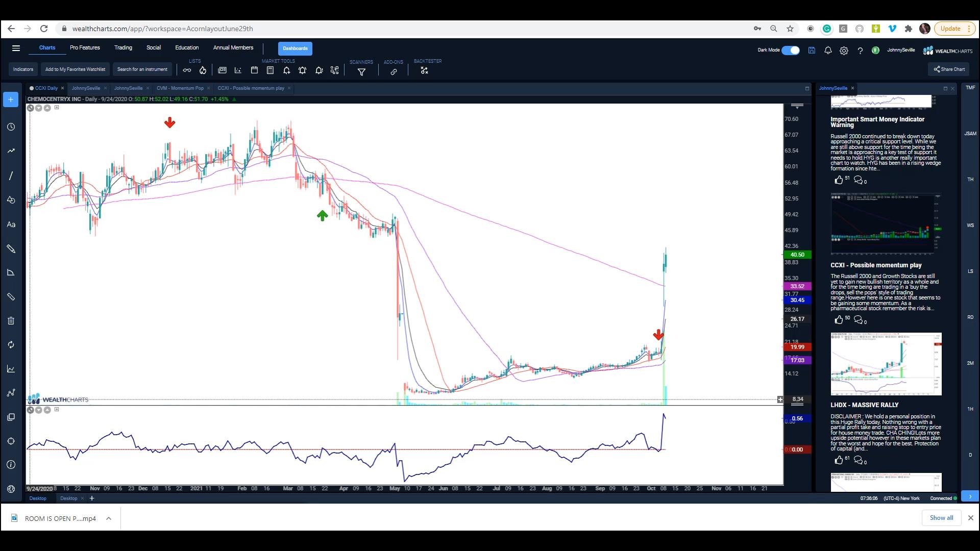The image size is (980, 551).
Task: Click Show all downloads button
Action: pos(941,518)
